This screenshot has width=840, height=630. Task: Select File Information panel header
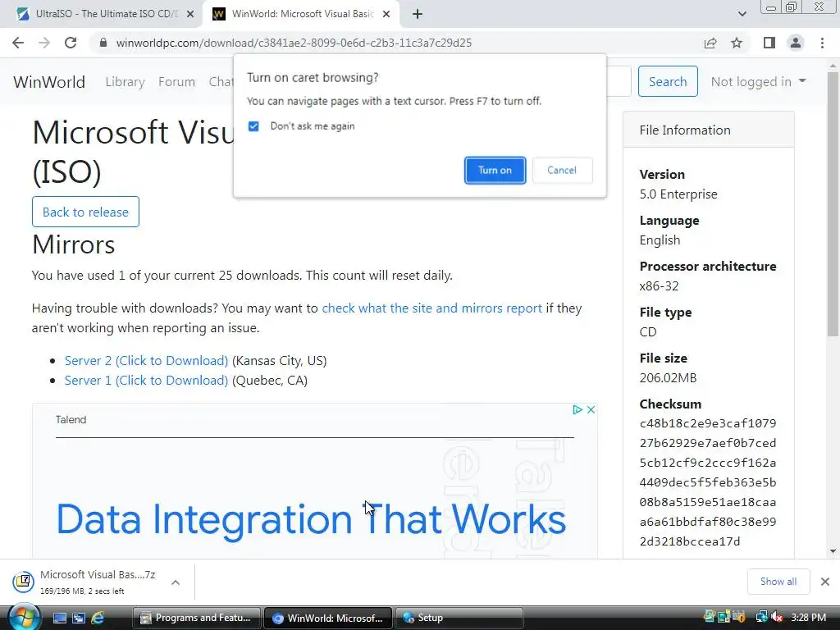tap(708, 130)
